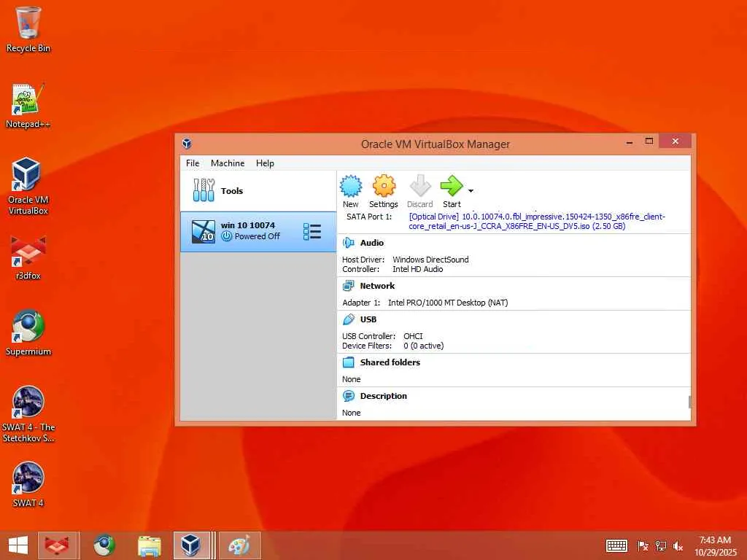The image size is (747, 560).
Task: Open VM Settings via the gear icon
Action: [384, 186]
